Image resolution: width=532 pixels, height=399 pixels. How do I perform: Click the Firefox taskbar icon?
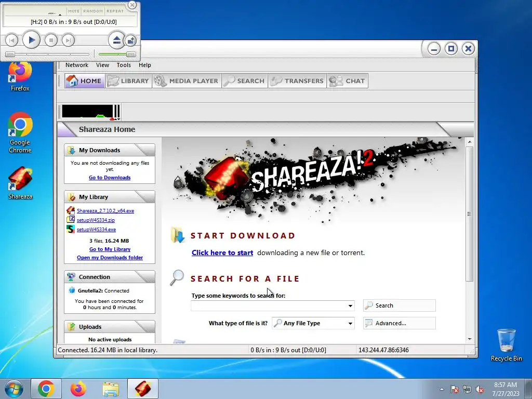78,389
